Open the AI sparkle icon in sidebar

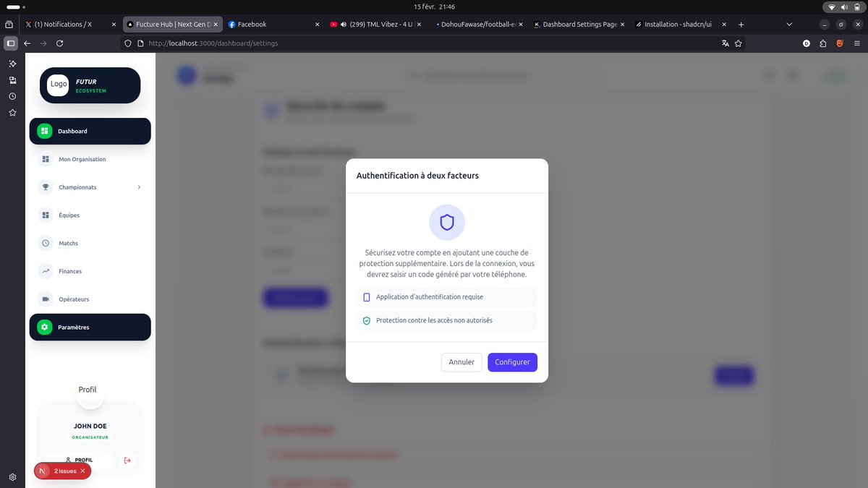click(x=12, y=64)
